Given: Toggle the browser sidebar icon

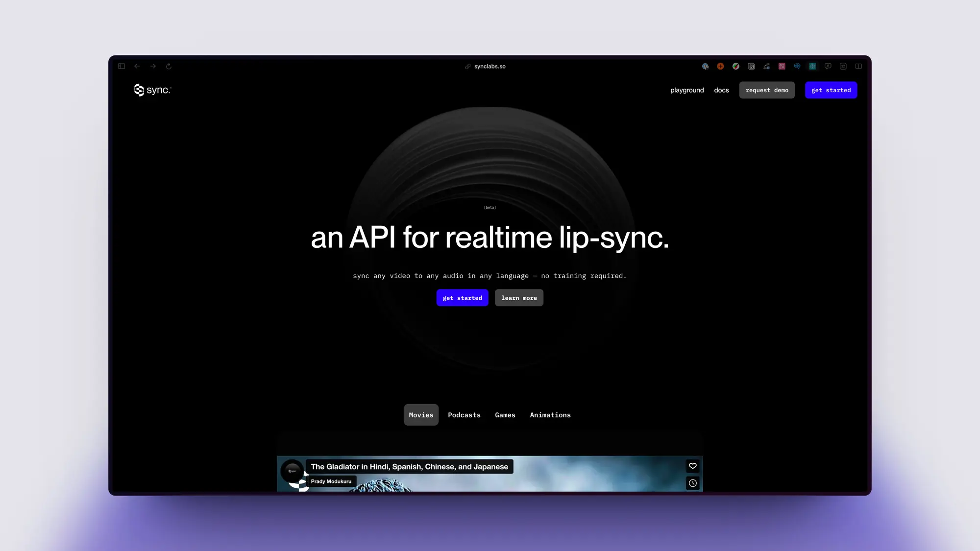Looking at the screenshot, I should [122, 66].
